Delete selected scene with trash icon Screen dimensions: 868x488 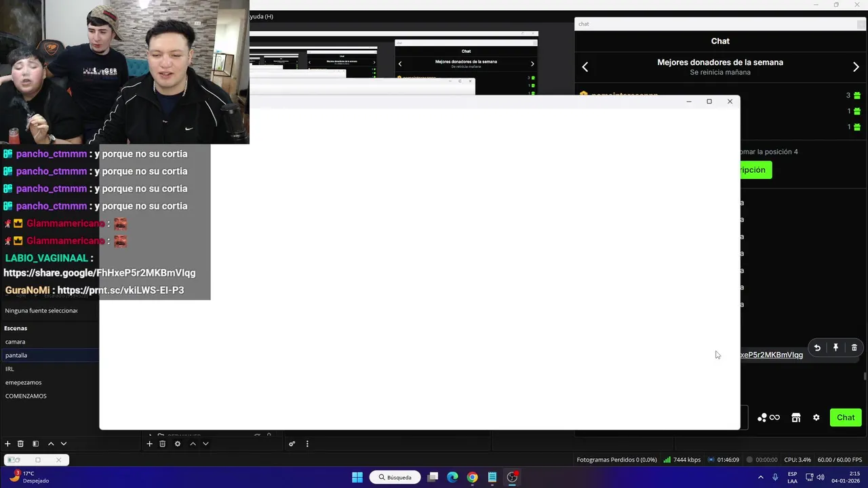tap(20, 444)
